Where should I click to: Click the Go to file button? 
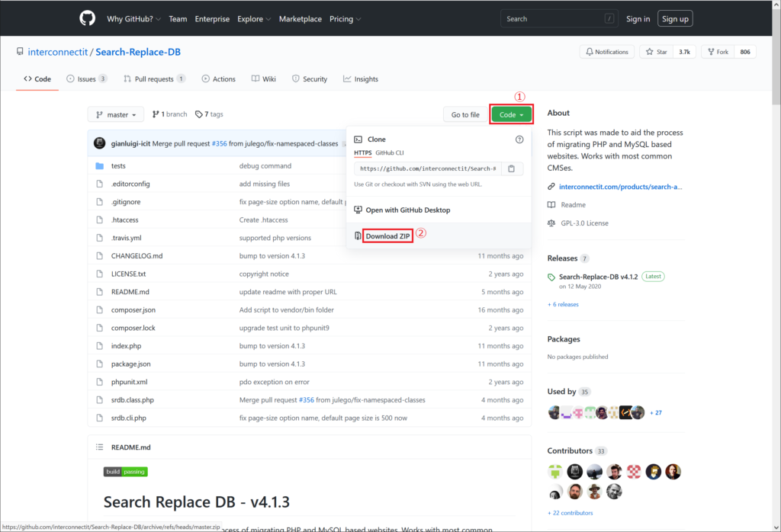click(x=465, y=114)
